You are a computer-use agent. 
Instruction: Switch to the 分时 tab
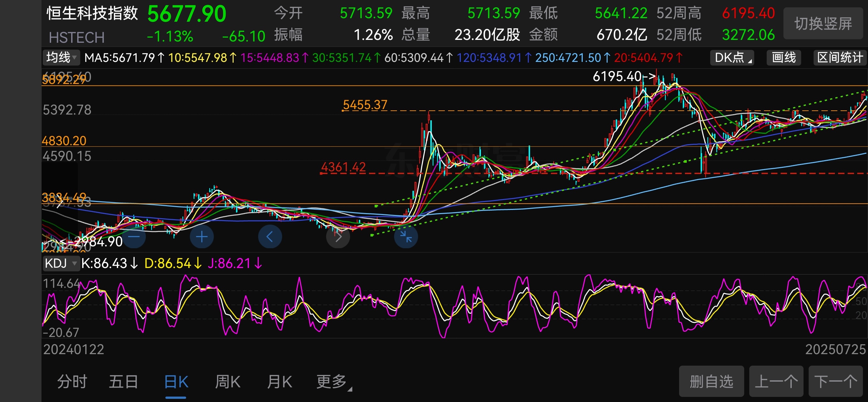72,382
